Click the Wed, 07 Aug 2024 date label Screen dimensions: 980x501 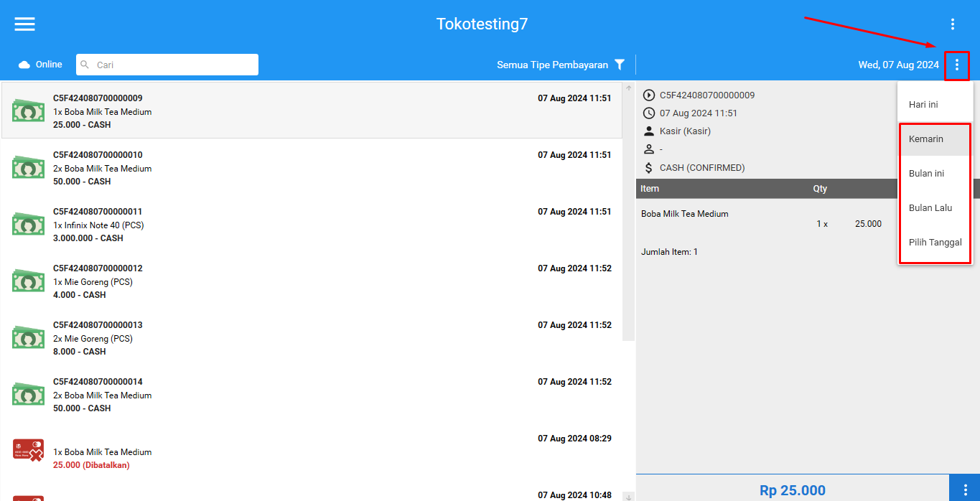[898, 65]
